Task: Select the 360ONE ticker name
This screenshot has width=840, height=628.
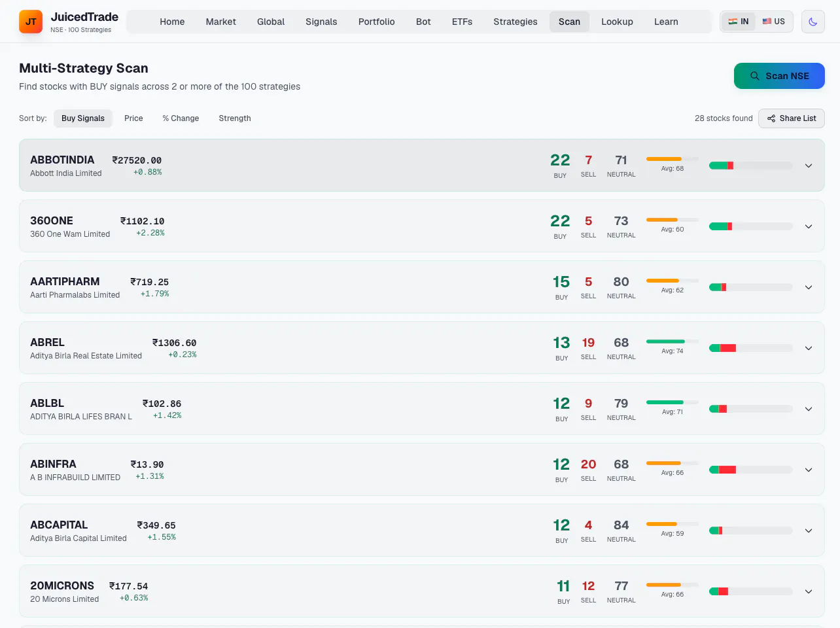Action: click(x=52, y=220)
